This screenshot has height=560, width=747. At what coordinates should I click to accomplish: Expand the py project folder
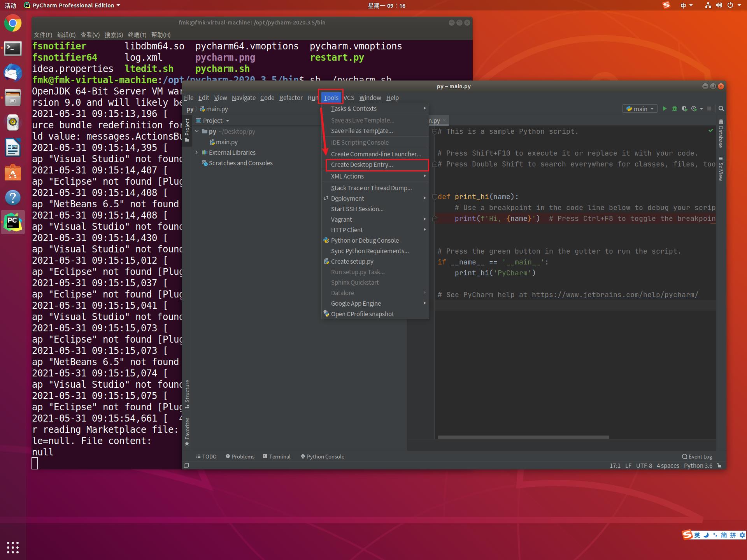tap(196, 131)
